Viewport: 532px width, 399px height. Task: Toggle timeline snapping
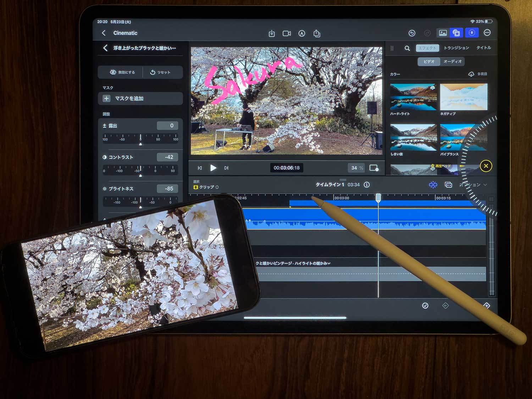pyautogui.click(x=433, y=185)
